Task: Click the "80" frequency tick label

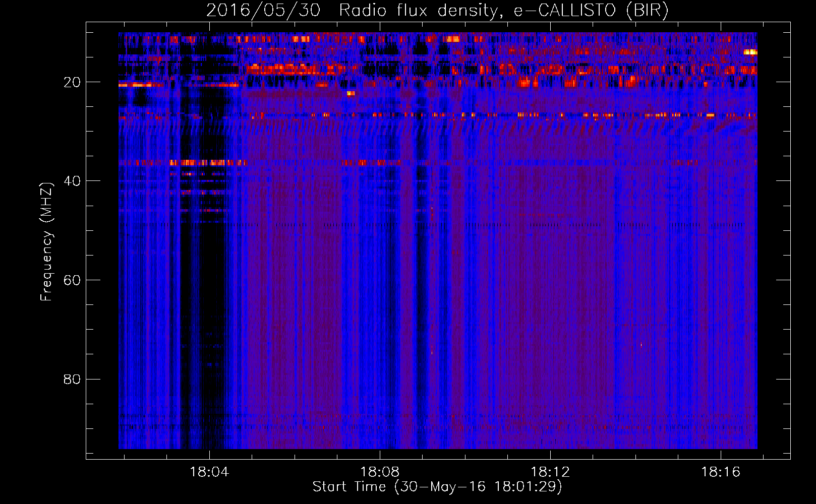Action: tap(72, 379)
